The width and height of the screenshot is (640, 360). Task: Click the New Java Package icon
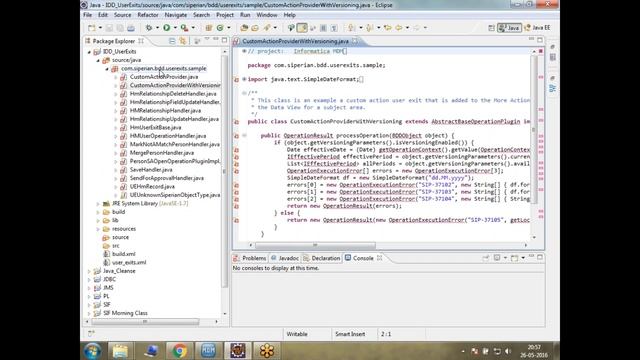209,28
